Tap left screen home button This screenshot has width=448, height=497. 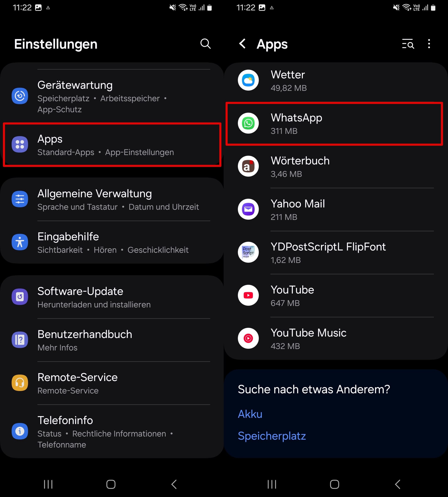click(111, 484)
